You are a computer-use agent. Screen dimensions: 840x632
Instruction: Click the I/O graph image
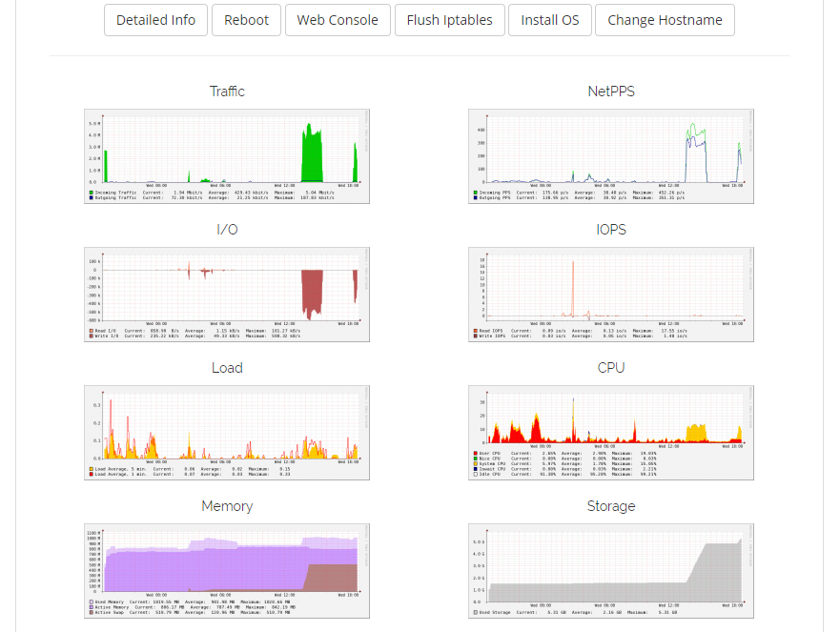[227, 294]
